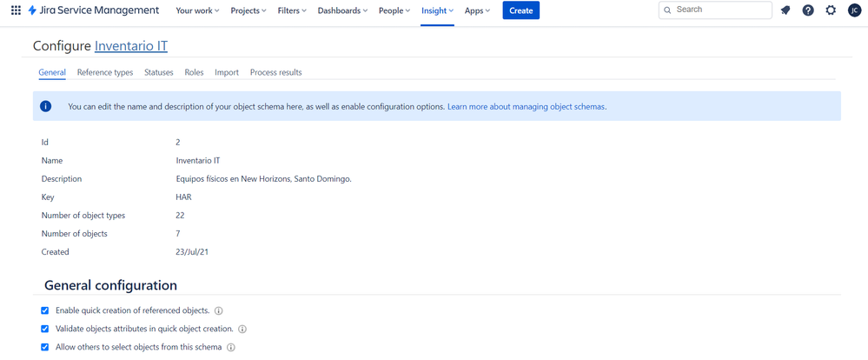Switch to the Reference types tab
Screen dimensions: 868x360
click(105, 72)
